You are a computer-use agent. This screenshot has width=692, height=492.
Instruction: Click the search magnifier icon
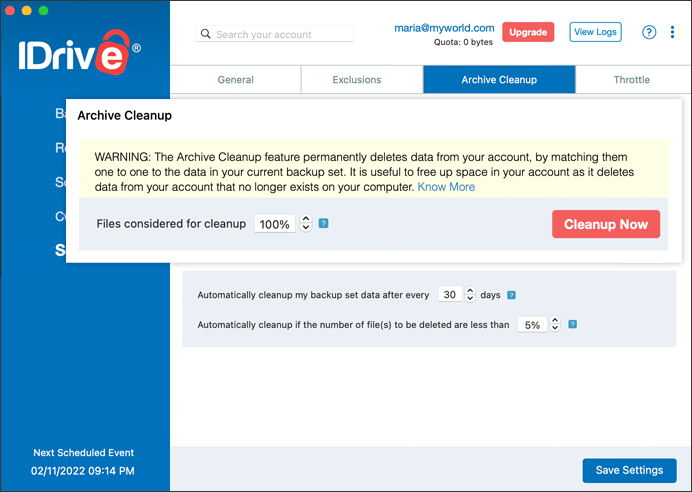205,34
